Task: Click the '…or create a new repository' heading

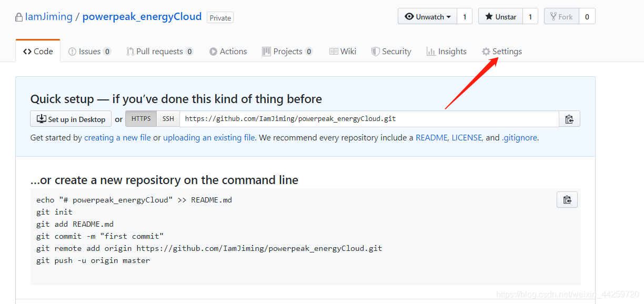Action: (x=164, y=180)
